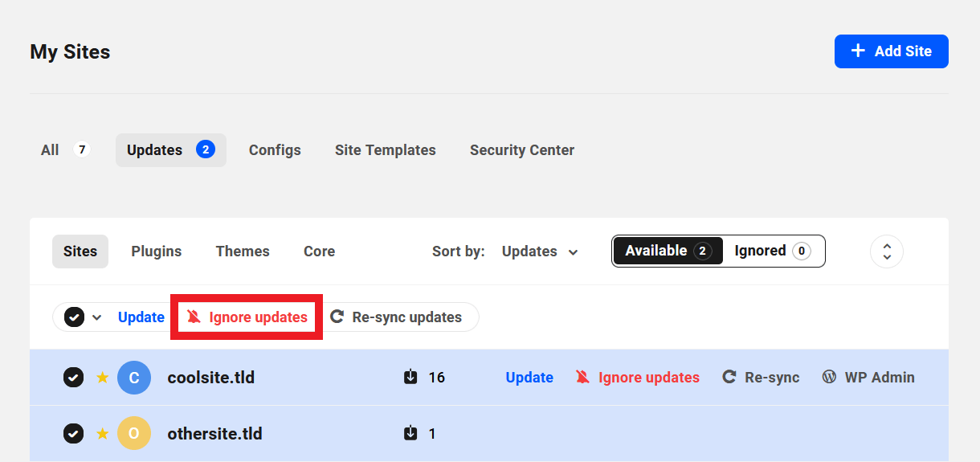Click the Ignored count badge 0
The height and width of the screenshot is (462, 980).
pyautogui.click(x=802, y=251)
